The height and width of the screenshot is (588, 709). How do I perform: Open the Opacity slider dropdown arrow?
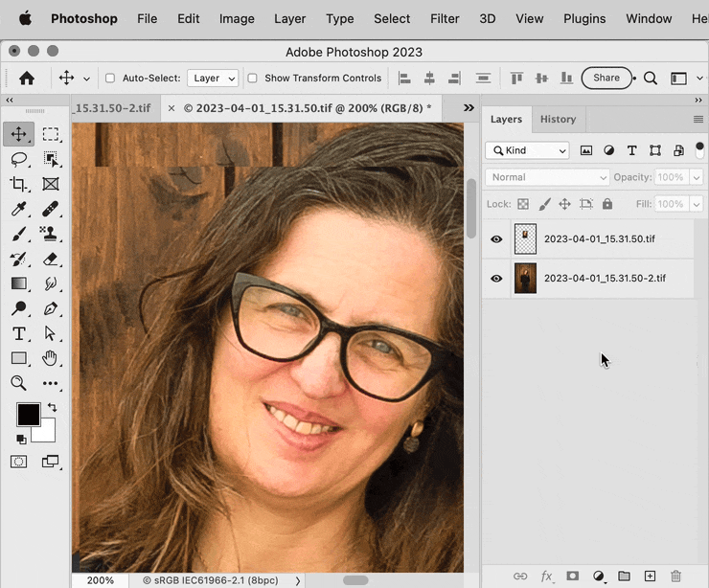point(697,177)
